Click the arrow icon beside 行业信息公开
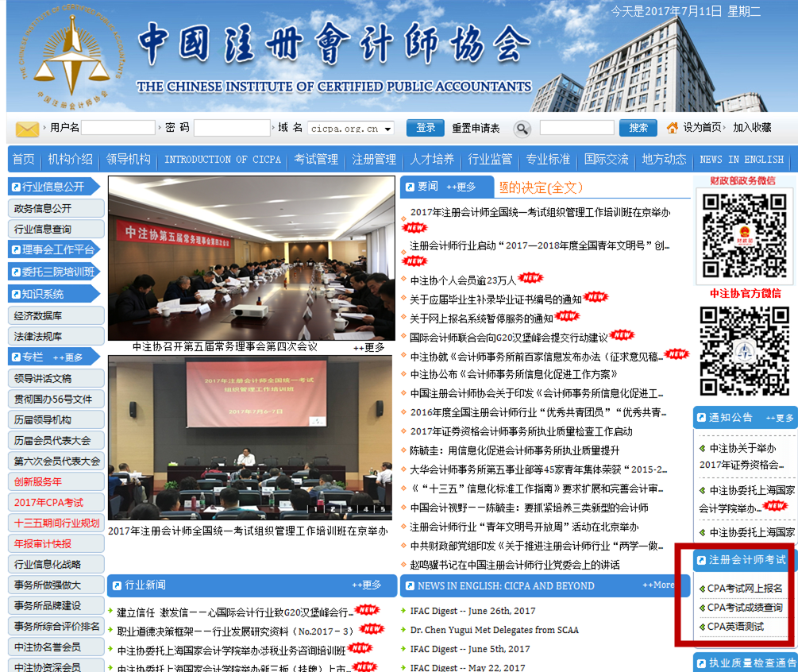 click(16, 187)
